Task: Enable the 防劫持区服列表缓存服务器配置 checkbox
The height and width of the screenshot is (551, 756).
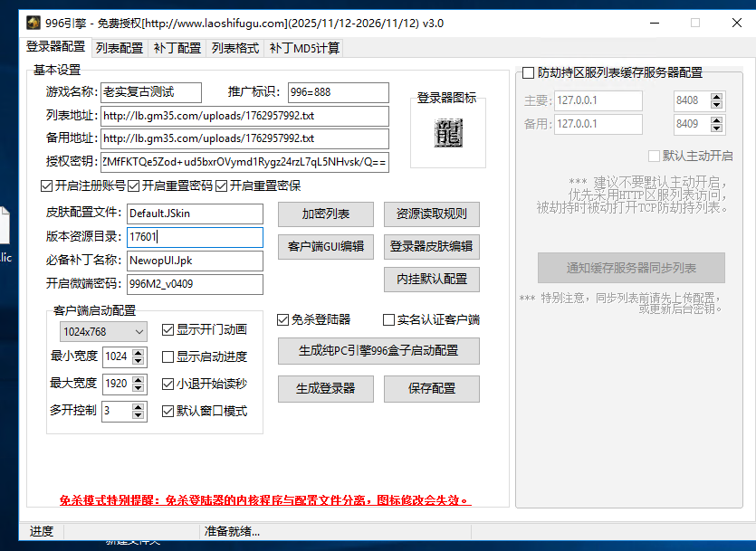Action: (x=529, y=72)
